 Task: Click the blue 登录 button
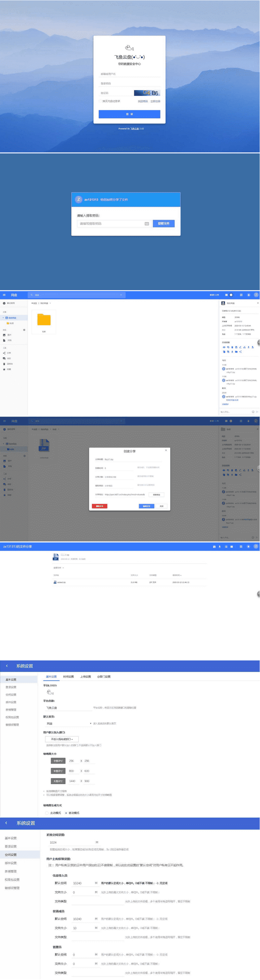tap(129, 114)
